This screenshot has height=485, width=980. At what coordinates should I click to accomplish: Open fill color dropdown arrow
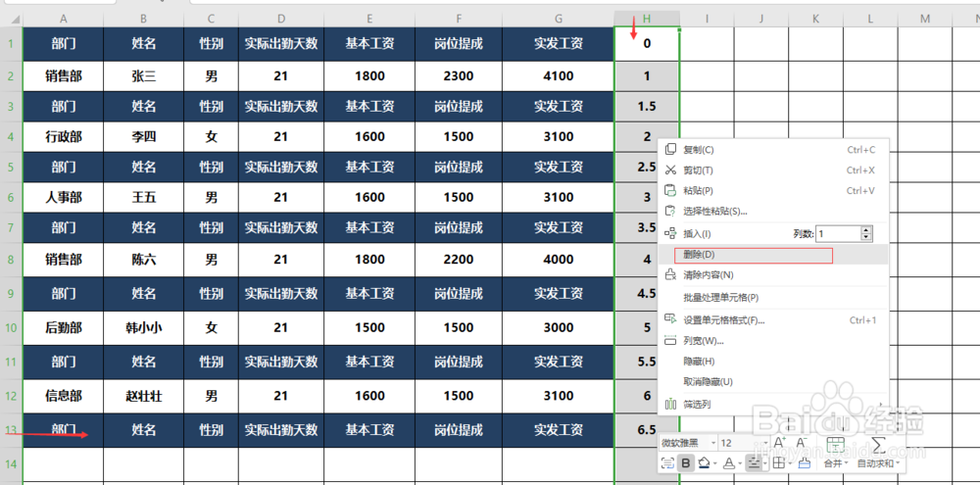(715, 463)
